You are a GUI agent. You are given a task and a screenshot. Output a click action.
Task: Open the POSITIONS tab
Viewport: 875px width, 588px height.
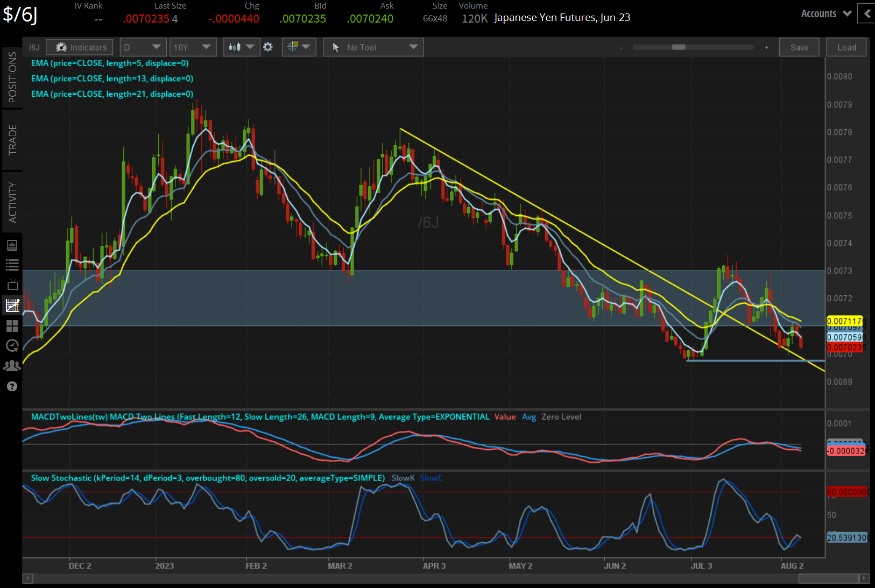pyautogui.click(x=12, y=75)
